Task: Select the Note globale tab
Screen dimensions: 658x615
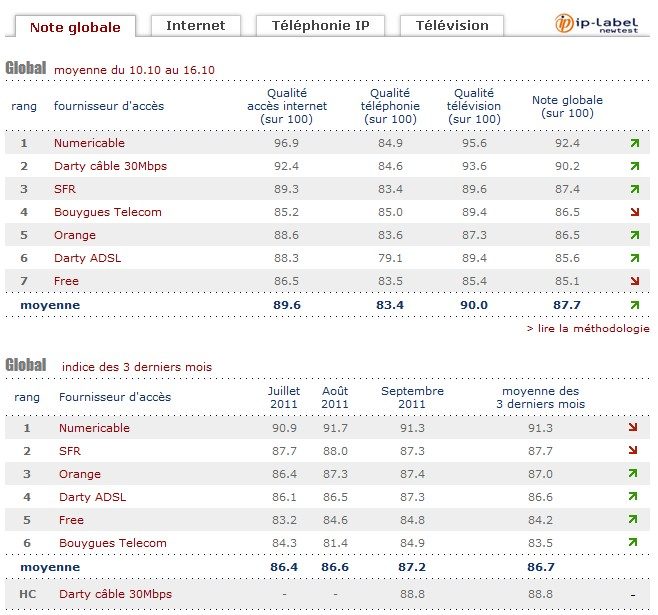Action: click(x=76, y=26)
